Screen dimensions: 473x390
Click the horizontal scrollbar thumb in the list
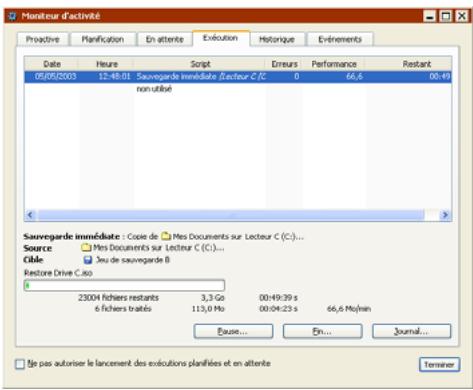pyautogui.click(x=231, y=215)
